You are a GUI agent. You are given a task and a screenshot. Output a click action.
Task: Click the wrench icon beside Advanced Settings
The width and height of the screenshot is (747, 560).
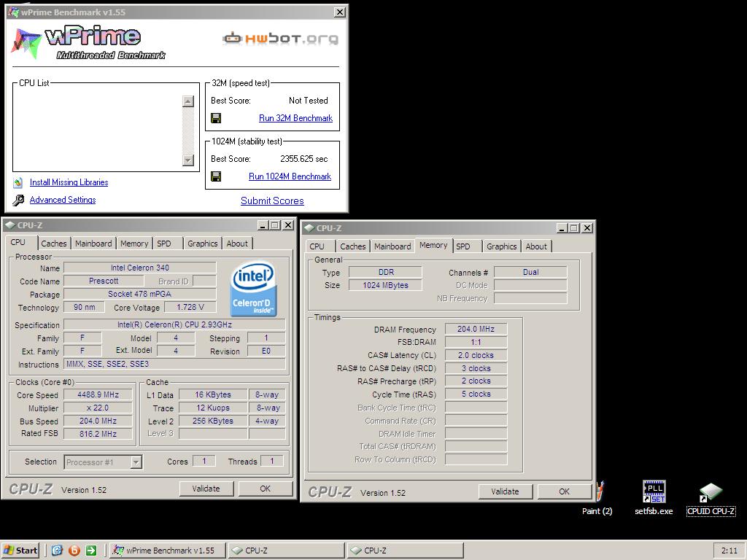pyautogui.click(x=18, y=200)
